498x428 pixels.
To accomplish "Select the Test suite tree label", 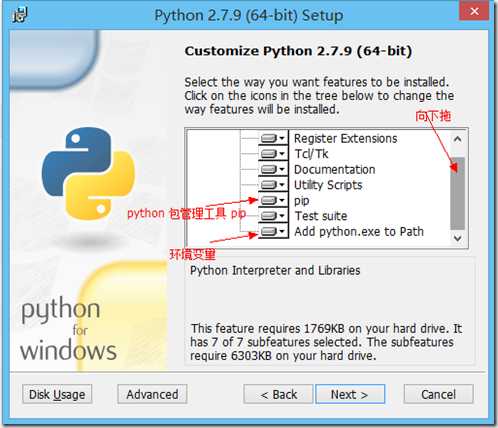I will (x=321, y=216).
